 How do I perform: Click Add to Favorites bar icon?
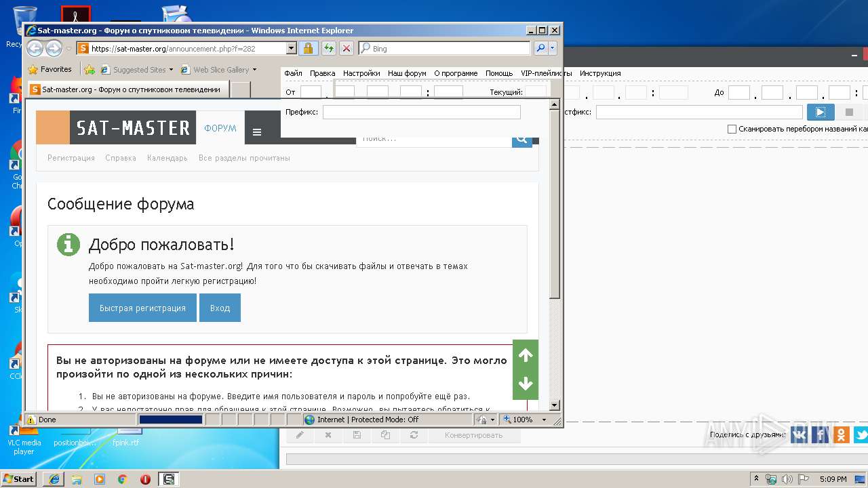click(x=89, y=69)
